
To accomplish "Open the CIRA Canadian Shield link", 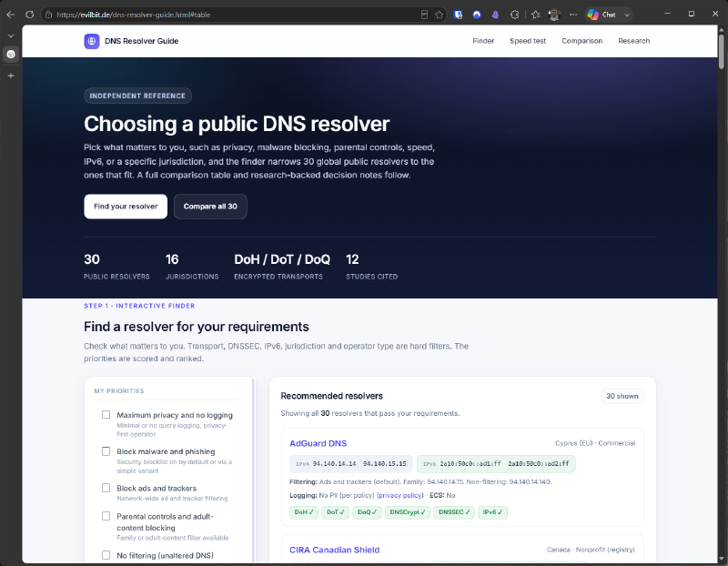I will click(x=334, y=550).
